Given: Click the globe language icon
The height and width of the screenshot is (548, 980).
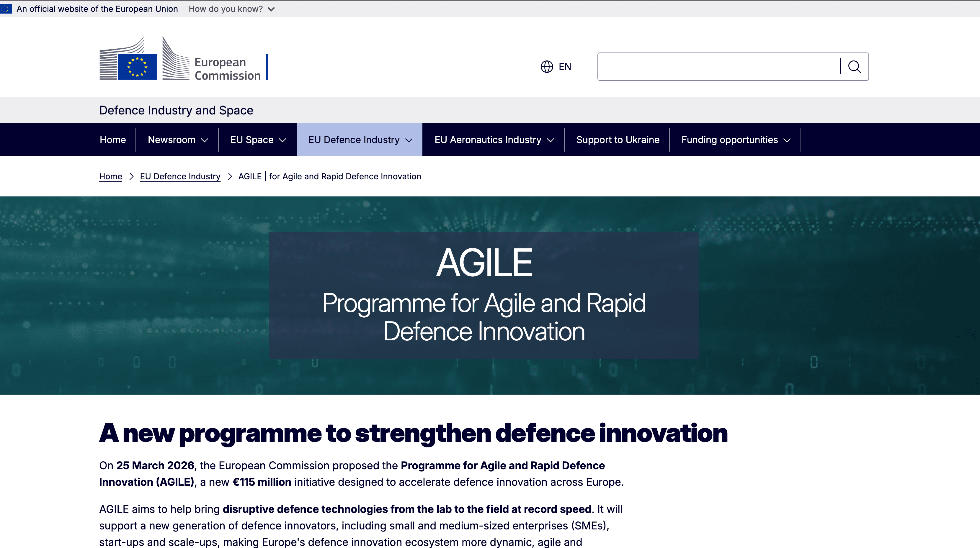Looking at the screenshot, I should tap(547, 66).
